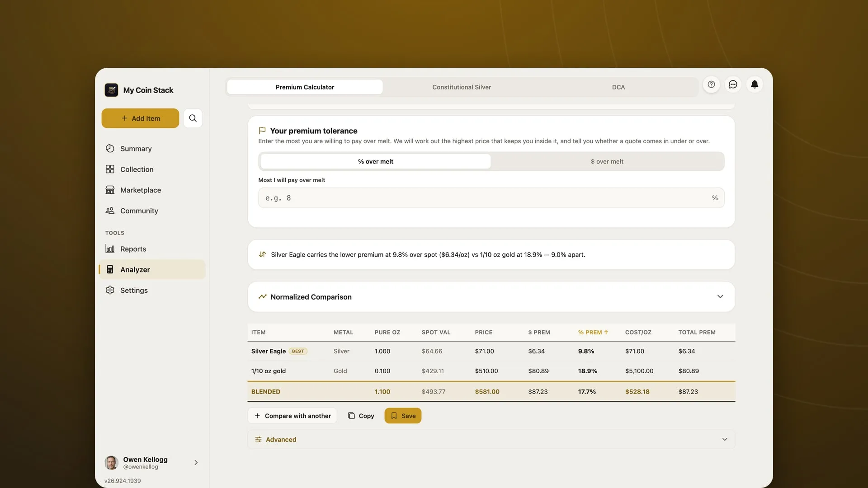
Task: Open the account menu arrow beside Owen Kellogg
Action: (x=196, y=463)
